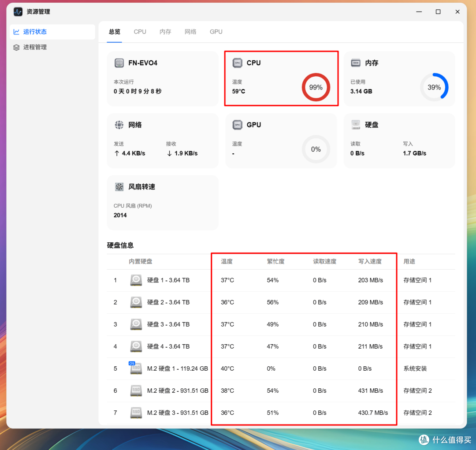Click the CPU card chip icon

(238, 63)
